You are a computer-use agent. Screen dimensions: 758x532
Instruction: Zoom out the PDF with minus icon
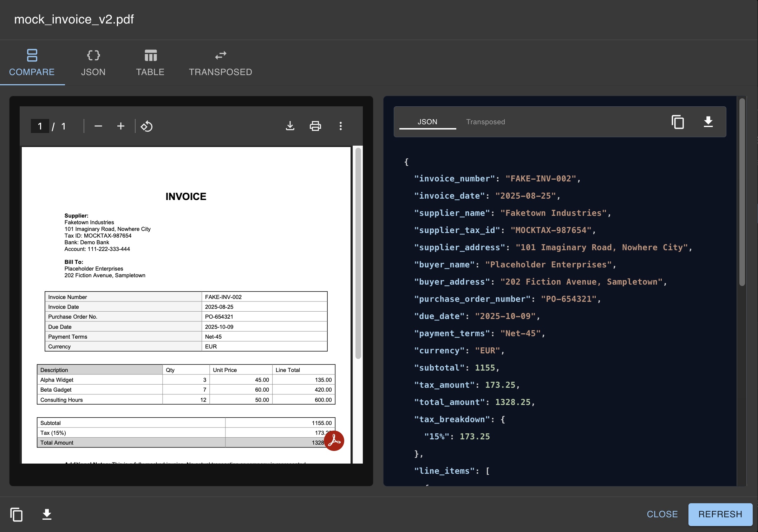tap(98, 126)
